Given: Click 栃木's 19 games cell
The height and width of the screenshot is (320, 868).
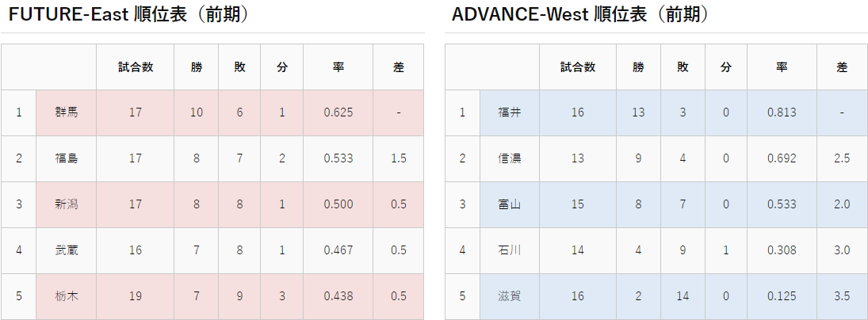Looking at the screenshot, I should [136, 296].
